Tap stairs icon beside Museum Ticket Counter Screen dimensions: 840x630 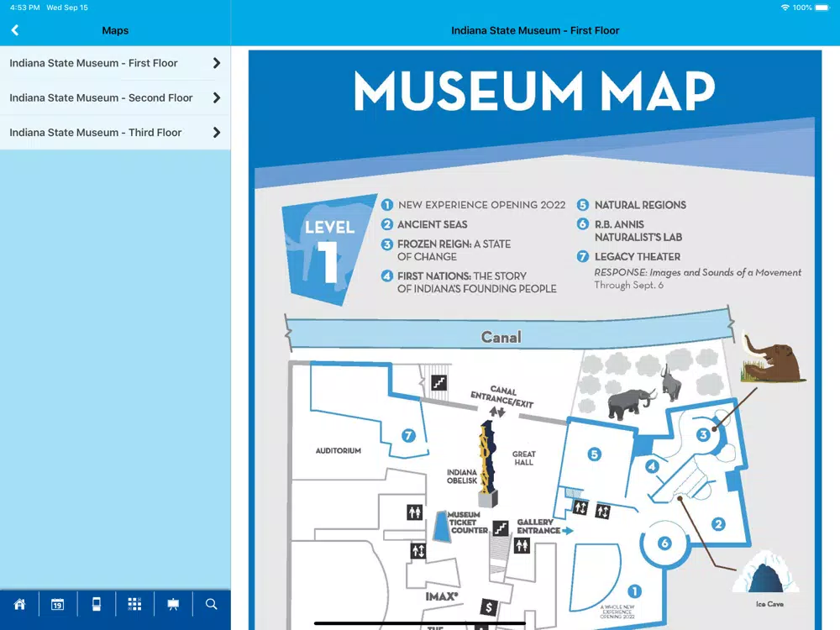coord(501,528)
